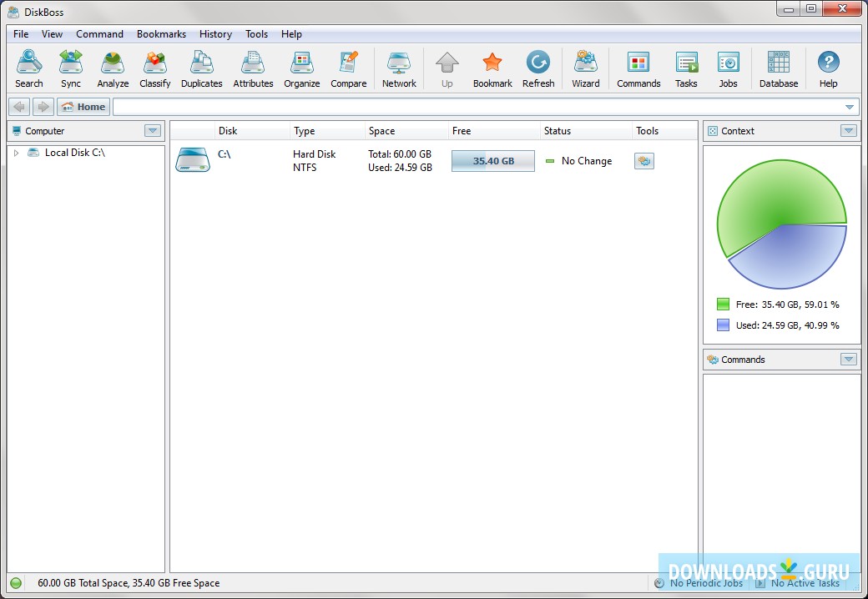
Task: Add a Bookmark with star icon
Action: [492, 68]
